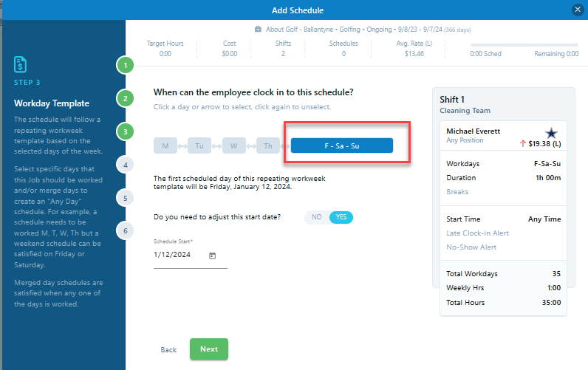
Task: Open the Breaks link in Shift 1
Action: coord(457,191)
